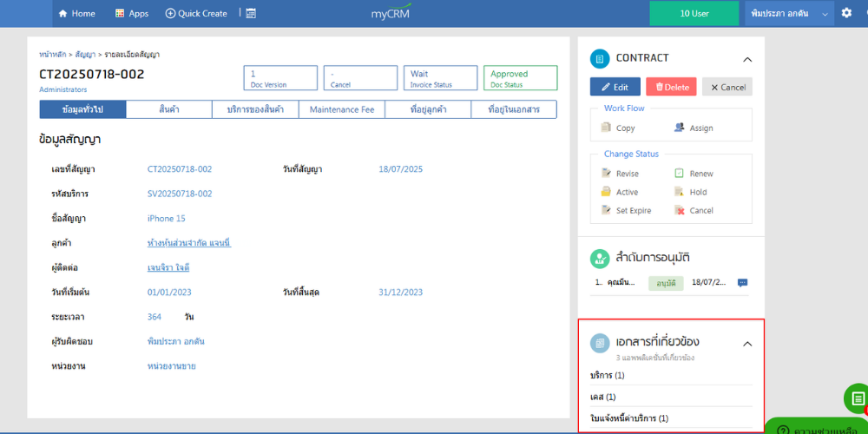The width and height of the screenshot is (868, 434).
Task: Open the Apps menu
Action: pyautogui.click(x=131, y=13)
